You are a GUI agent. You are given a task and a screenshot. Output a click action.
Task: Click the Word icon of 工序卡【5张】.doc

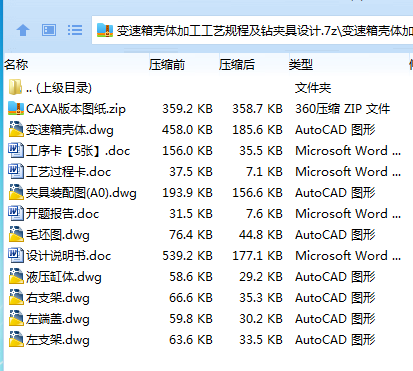point(16,150)
